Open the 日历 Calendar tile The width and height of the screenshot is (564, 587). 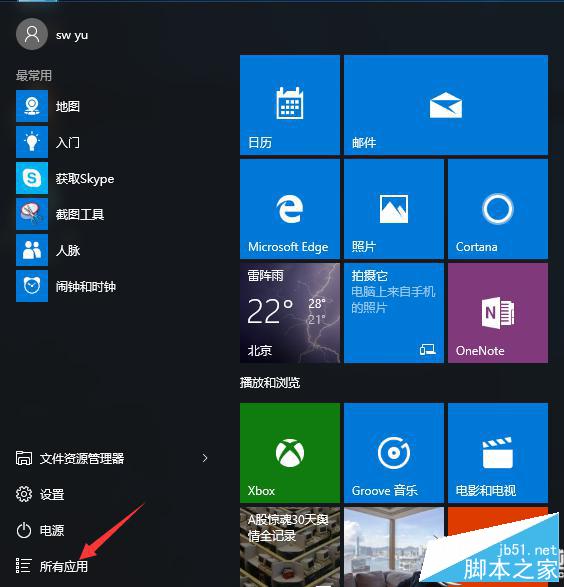[290, 105]
